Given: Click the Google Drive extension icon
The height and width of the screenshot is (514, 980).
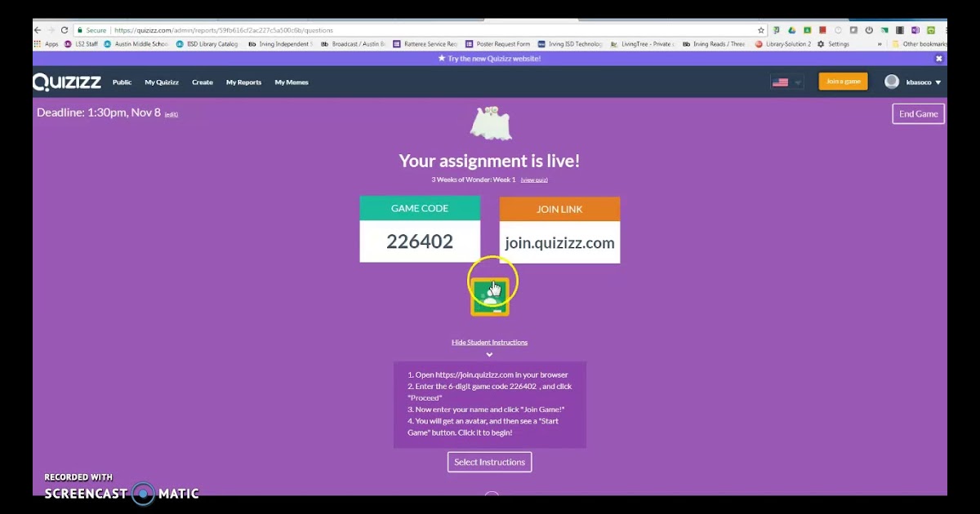Looking at the screenshot, I should (791, 30).
